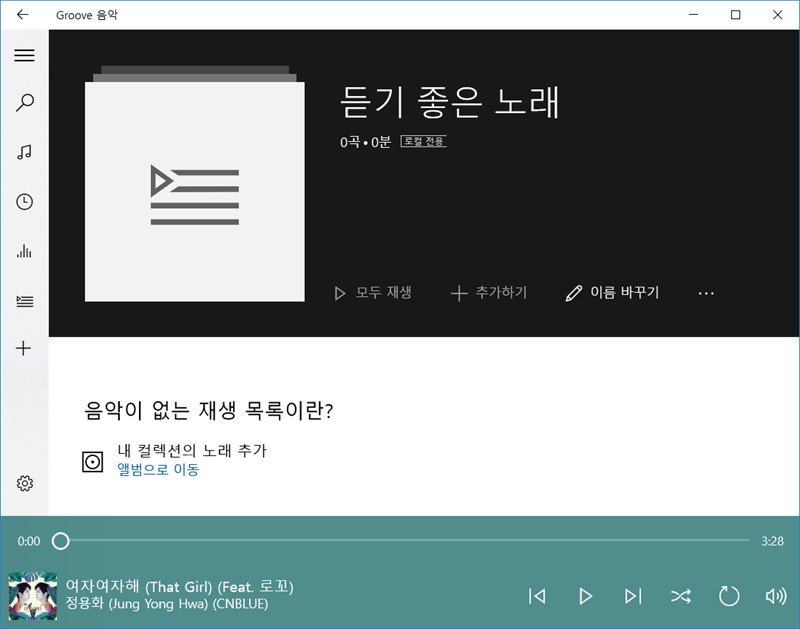
Task: Click playlist title 듣기 좋은 노래
Action: pos(449,103)
